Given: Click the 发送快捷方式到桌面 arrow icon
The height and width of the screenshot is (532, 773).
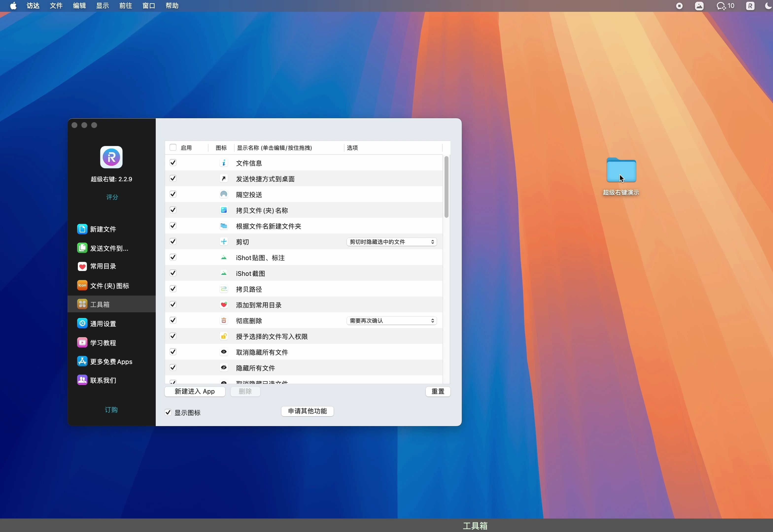Looking at the screenshot, I should coord(224,179).
